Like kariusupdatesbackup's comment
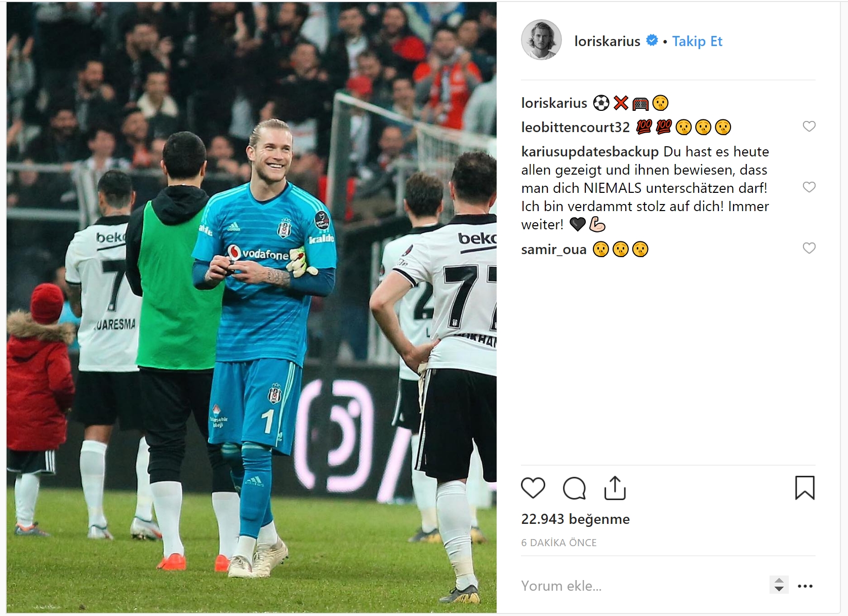Image resolution: width=848 pixels, height=616 pixels. tap(809, 187)
